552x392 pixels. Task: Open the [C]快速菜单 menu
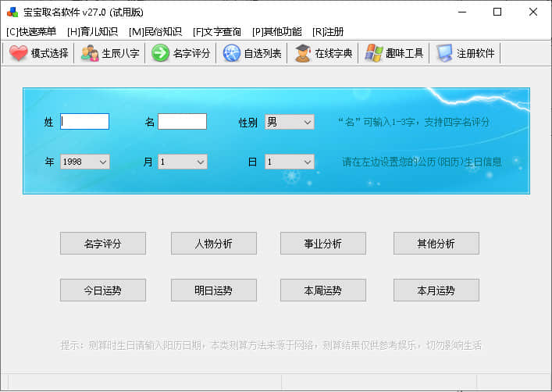[x=31, y=32]
